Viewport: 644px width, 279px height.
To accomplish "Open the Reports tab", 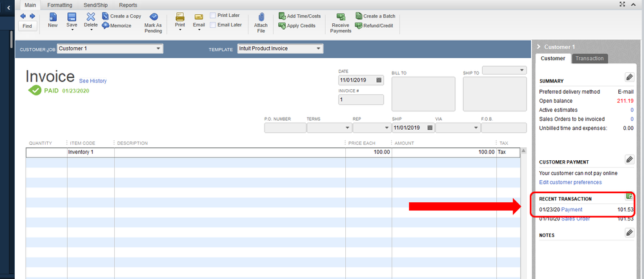I will click(128, 5).
